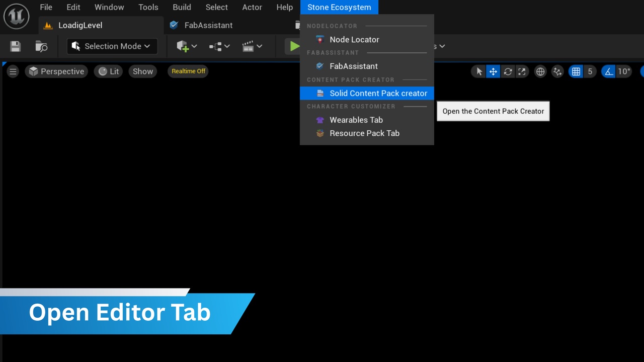Click the Node Locator entry icon

click(319, 39)
